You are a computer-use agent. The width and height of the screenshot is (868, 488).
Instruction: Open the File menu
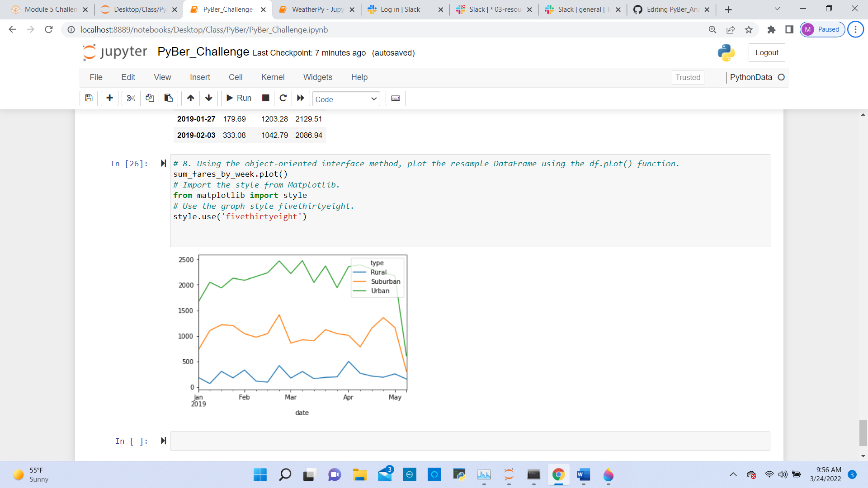96,77
